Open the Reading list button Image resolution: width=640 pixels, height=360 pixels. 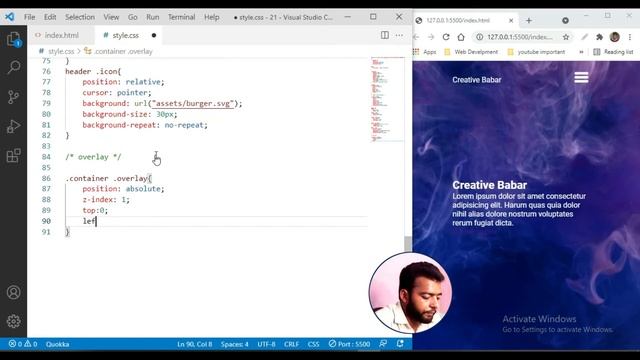613,52
